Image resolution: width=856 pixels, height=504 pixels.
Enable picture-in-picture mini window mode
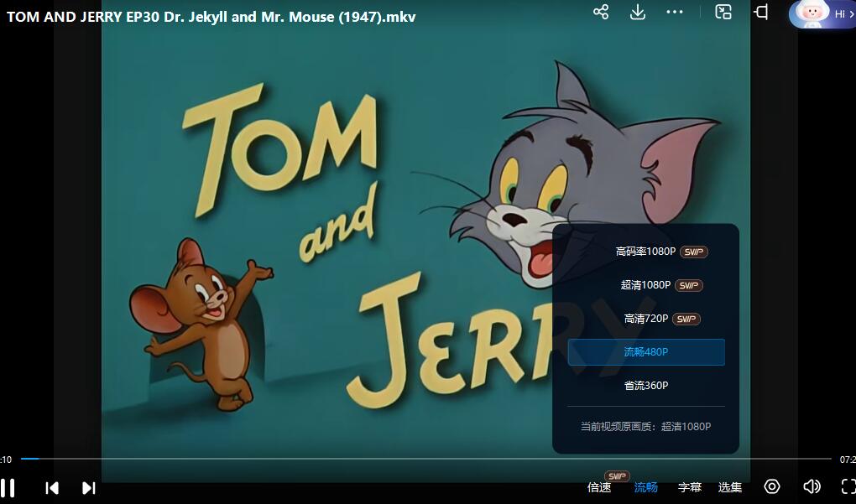[723, 12]
